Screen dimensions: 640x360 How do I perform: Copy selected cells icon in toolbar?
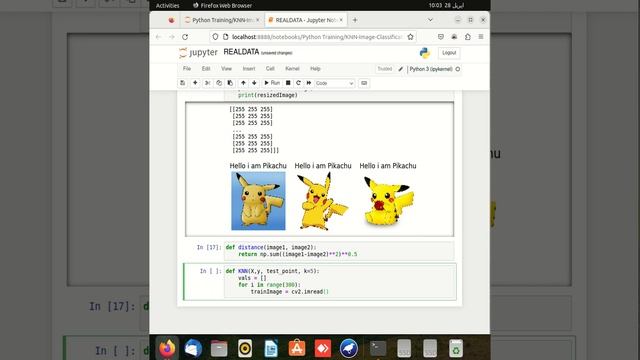coord(219,83)
